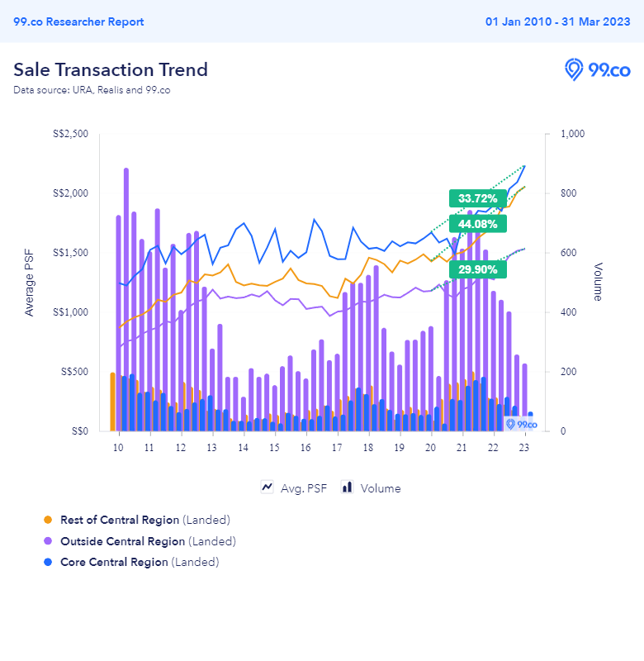Screen dimensions: 644x661
Task: Click the 200 volume axis label
Action: point(569,371)
